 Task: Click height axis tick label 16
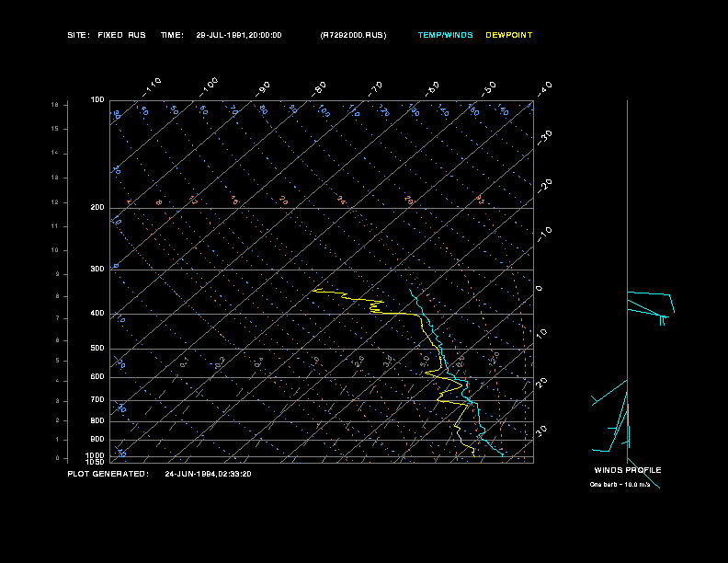coord(55,105)
